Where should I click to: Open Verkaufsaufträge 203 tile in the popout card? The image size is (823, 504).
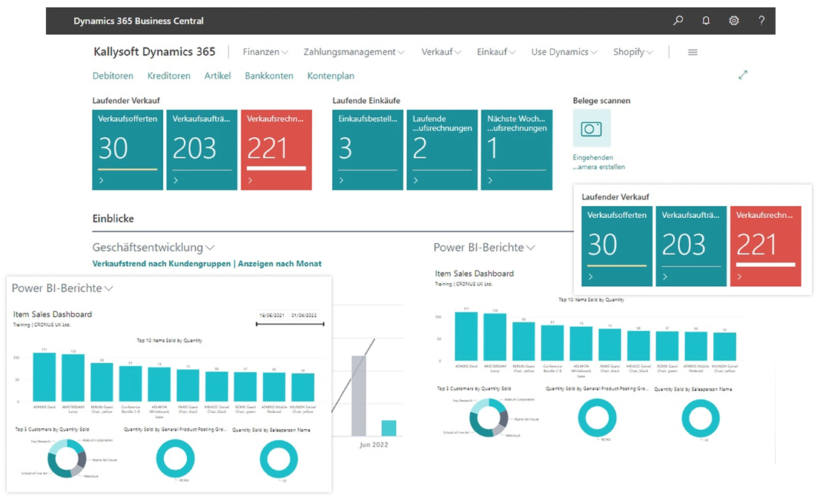[x=691, y=246]
